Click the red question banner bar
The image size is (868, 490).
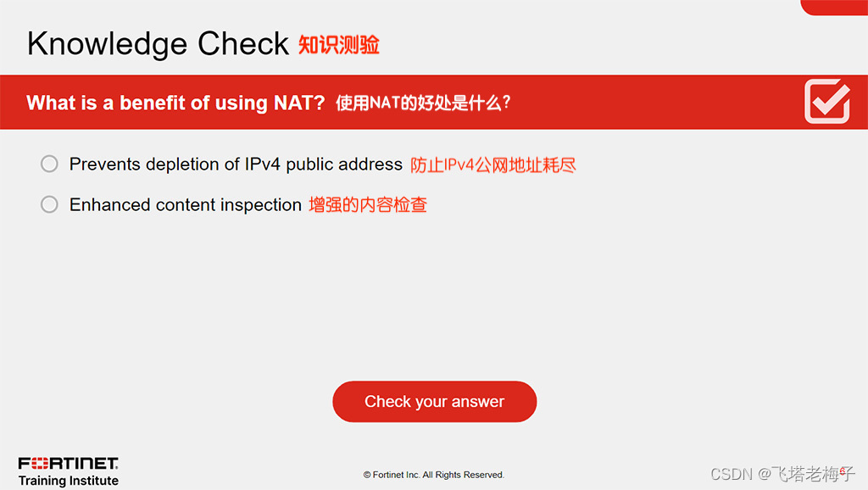[434, 102]
